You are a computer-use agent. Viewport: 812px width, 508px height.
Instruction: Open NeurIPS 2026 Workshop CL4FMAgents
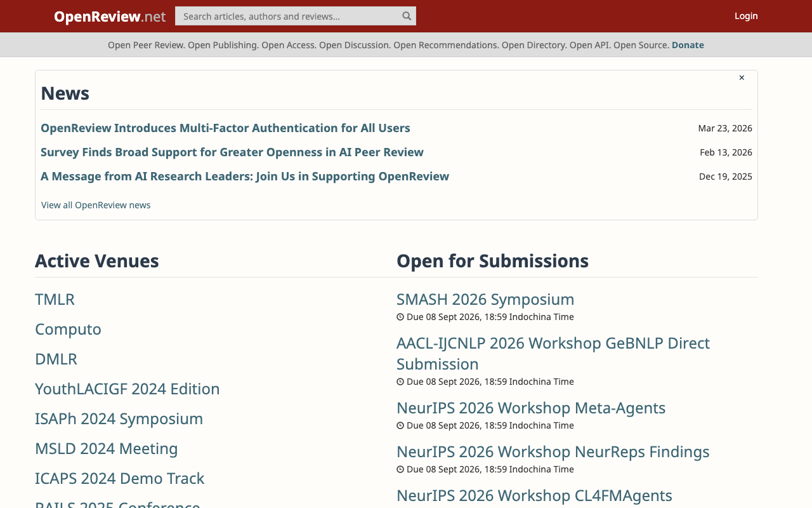tap(534, 495)
